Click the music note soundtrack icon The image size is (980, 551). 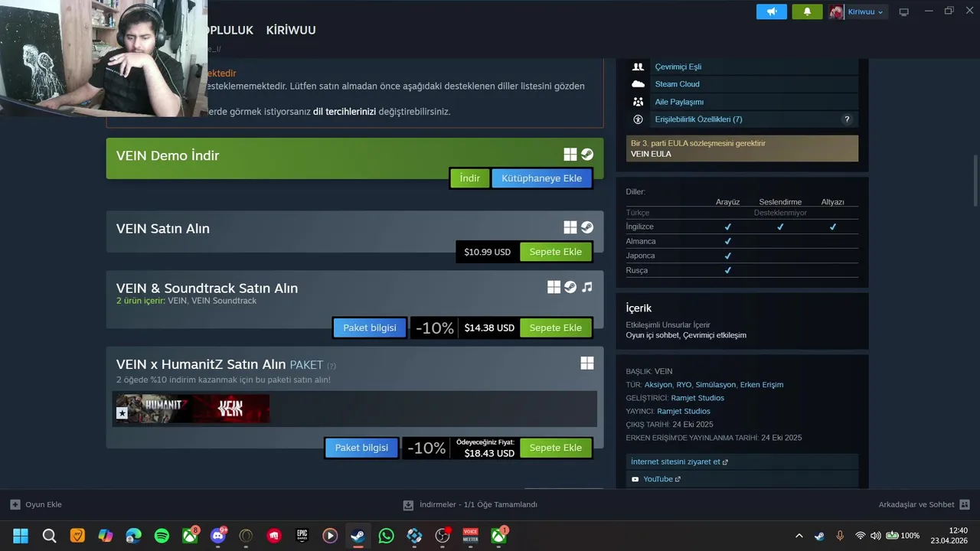586,287
